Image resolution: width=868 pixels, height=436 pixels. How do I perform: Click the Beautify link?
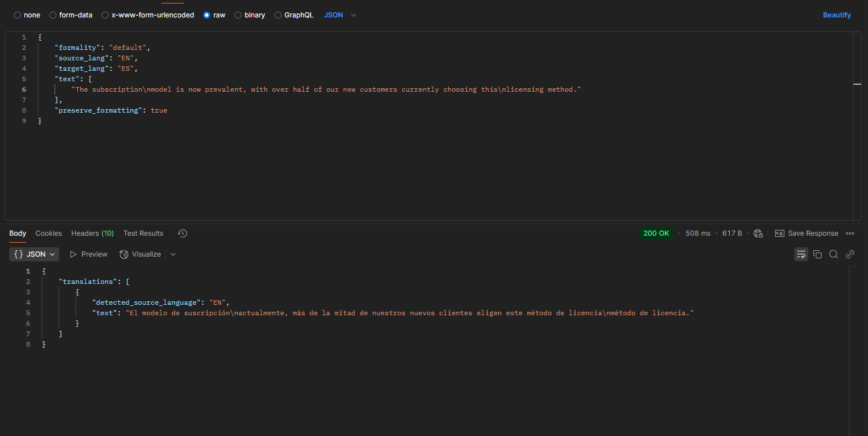(837, 15)
